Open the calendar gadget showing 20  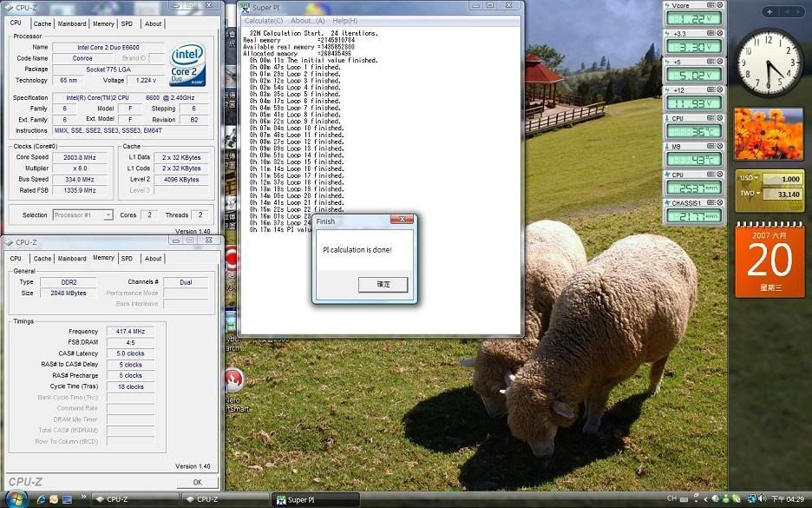[x=769, y=261]
